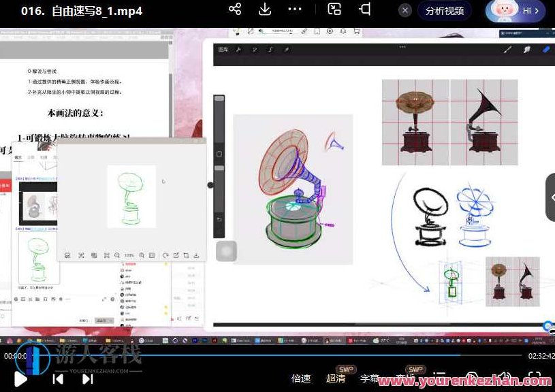This screenshot has width=555, height=392.
Task: Click the 分析视频 button
Action: tap(445, 11)
